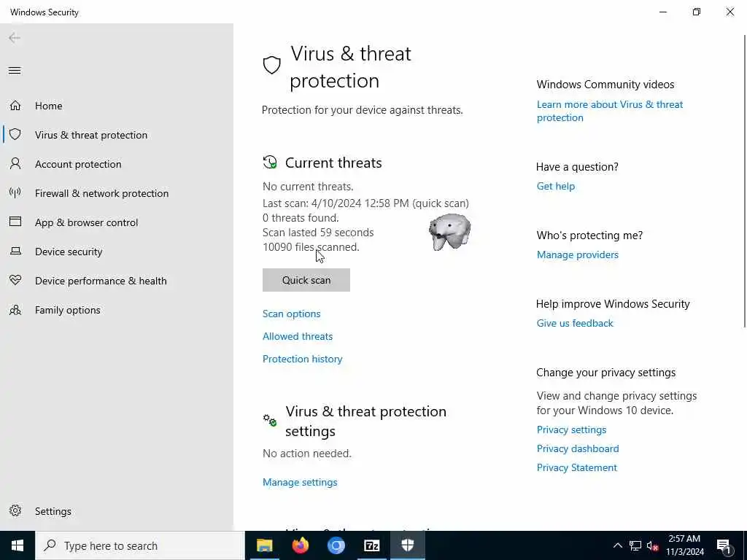The width and height of the screenshot is (747, 560).
Task: Open Settings gear in sidebar
Action: coord(15,511)
